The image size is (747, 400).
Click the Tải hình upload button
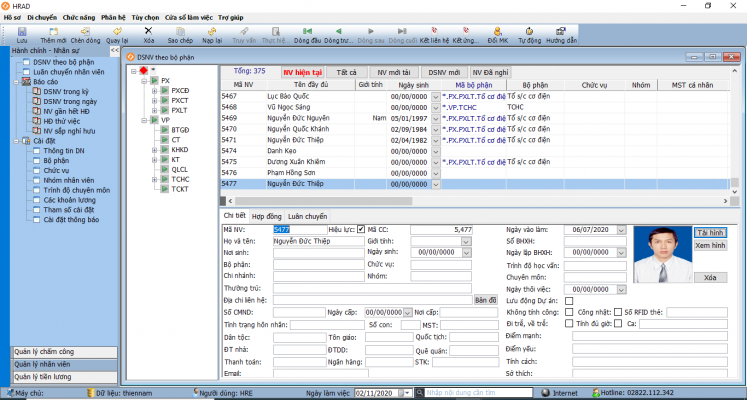pos(710,233)
